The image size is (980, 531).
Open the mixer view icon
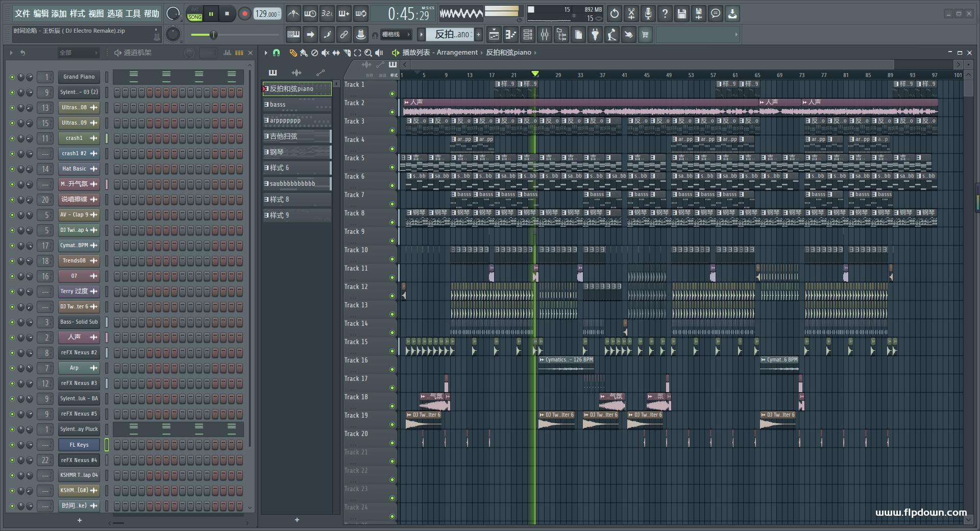tap(545, 35)
